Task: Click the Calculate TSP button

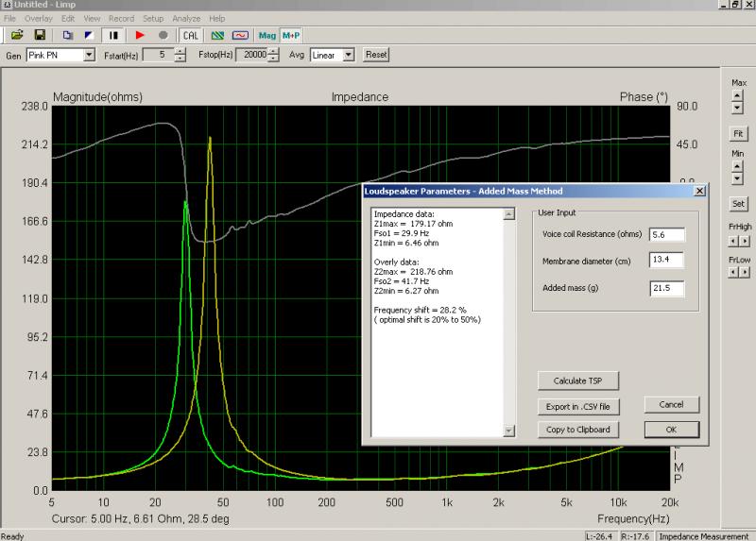Action: 578,380
